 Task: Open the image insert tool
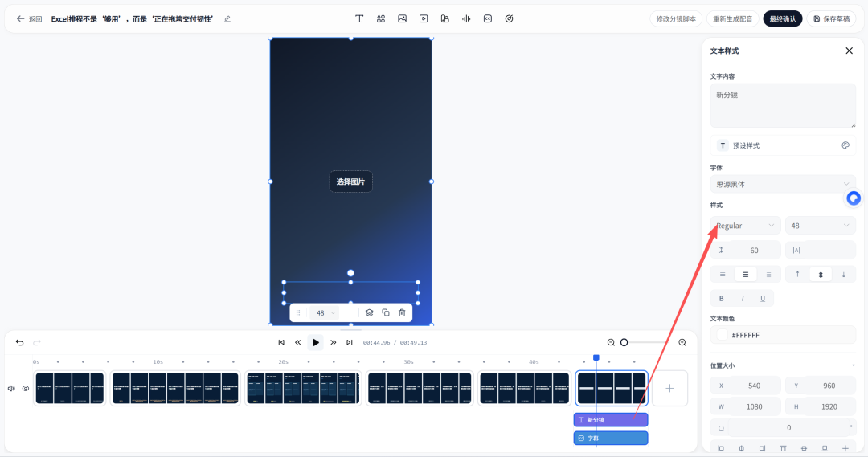coord(403,18)
